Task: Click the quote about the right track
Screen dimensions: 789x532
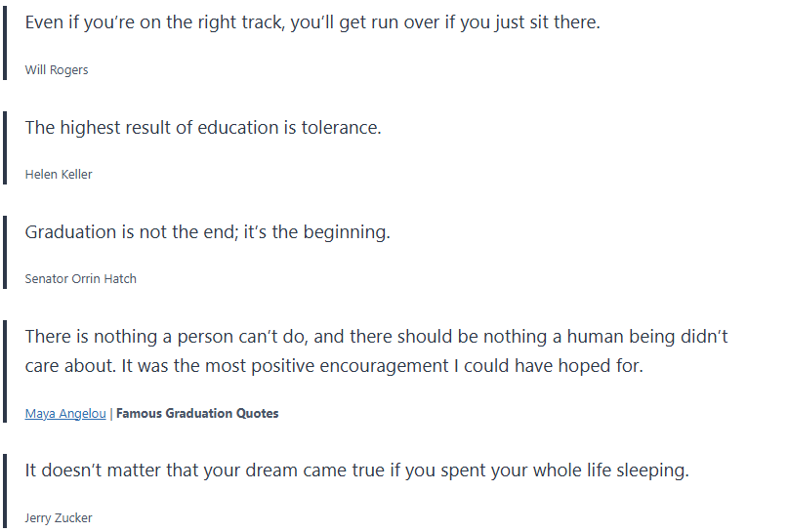Action: (x=312, y=21)
